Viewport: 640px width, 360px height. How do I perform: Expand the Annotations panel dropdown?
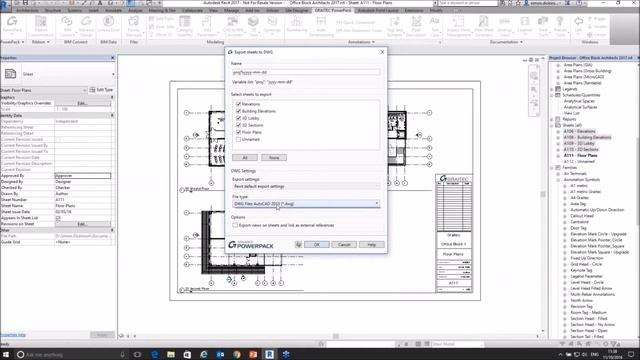[x=361, y=42]
